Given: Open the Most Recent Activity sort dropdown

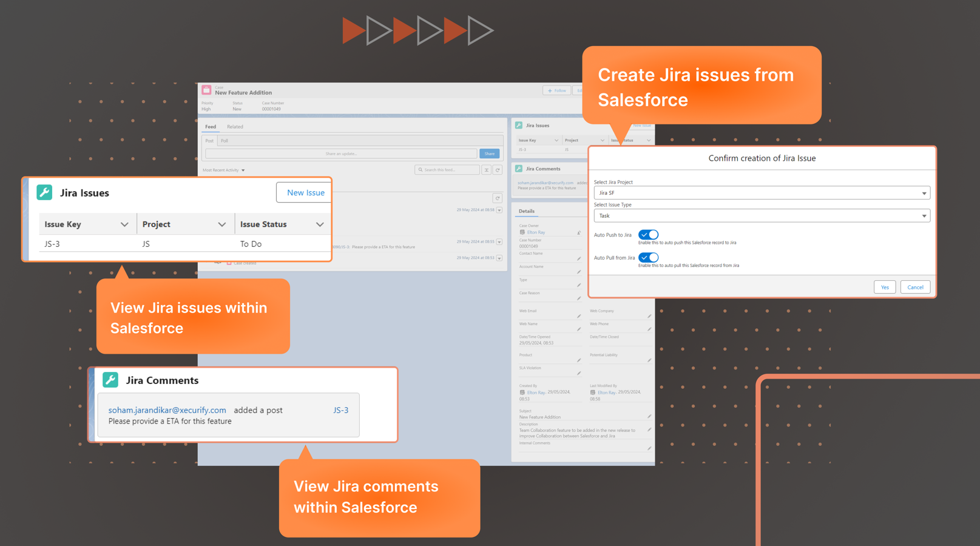Looking at the screenshot, I should coord(224,170).
